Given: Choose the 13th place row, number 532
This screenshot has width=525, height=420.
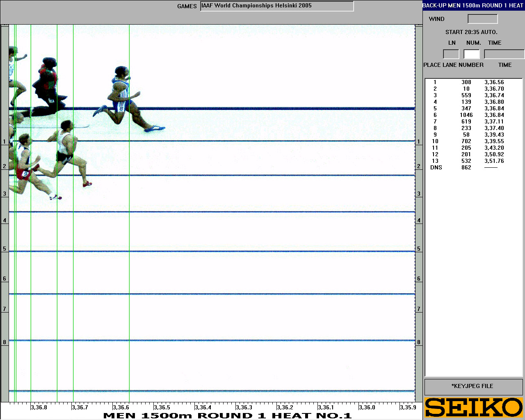Looking at the screenshot, I should point(466,161).
